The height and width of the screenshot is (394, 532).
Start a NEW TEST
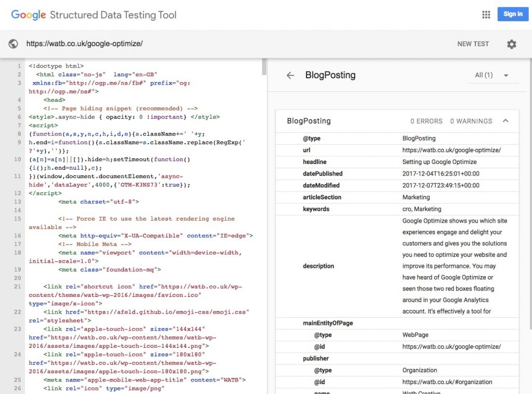[x=473, y=44]
